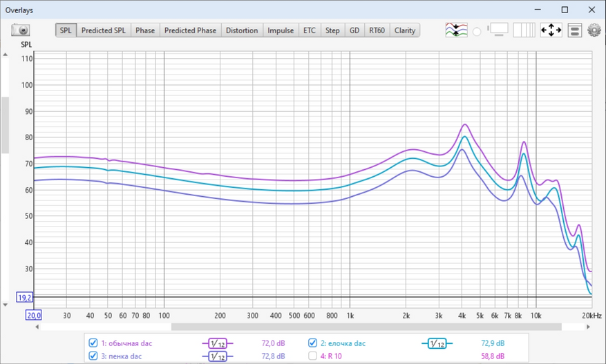Click the separate traces icon
This screenshot has height=364, width=606.
[456, 30]
